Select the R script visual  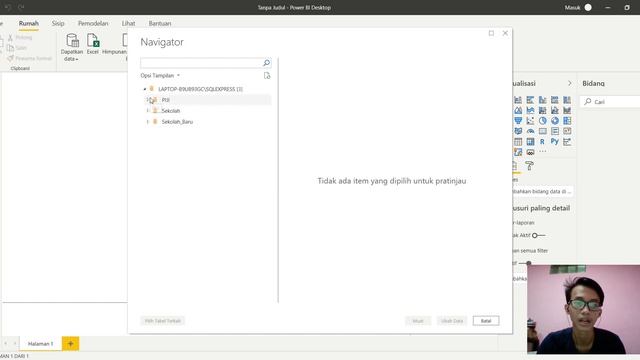[542, 142]
